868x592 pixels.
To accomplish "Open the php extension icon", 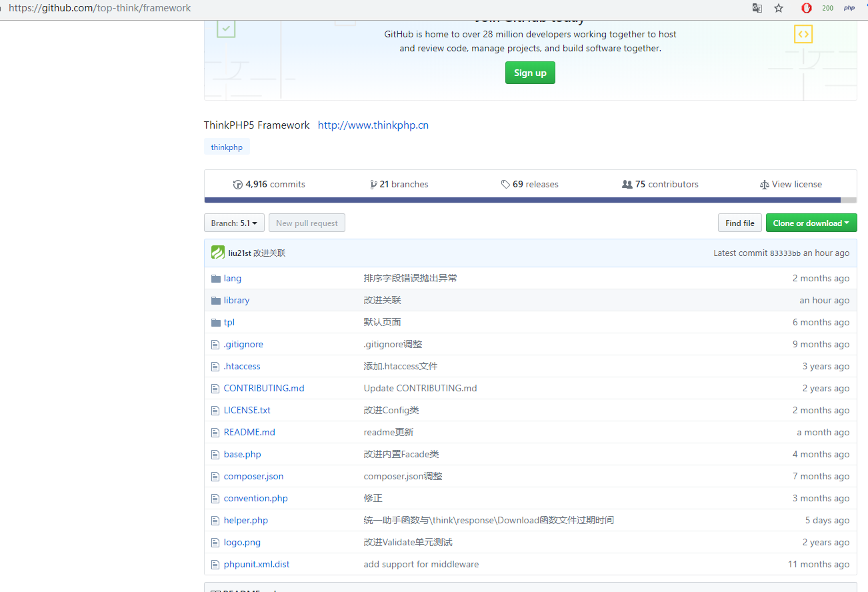I will pyautogui.click(x=849, y=8).
